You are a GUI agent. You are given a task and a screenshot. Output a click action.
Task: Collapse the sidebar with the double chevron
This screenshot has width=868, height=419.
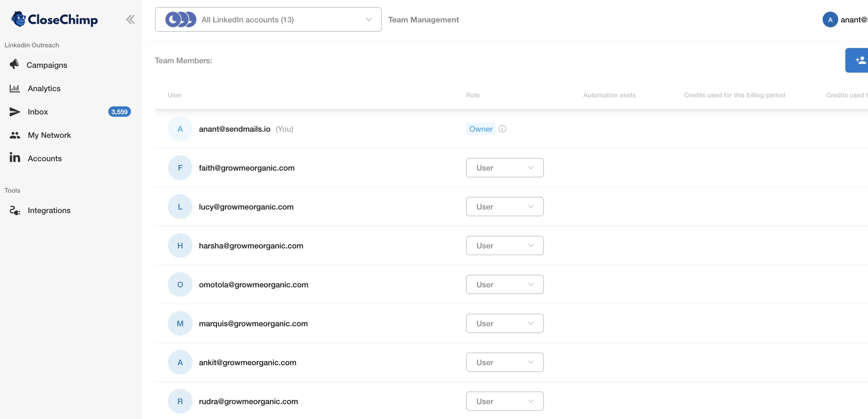(130, 19)
